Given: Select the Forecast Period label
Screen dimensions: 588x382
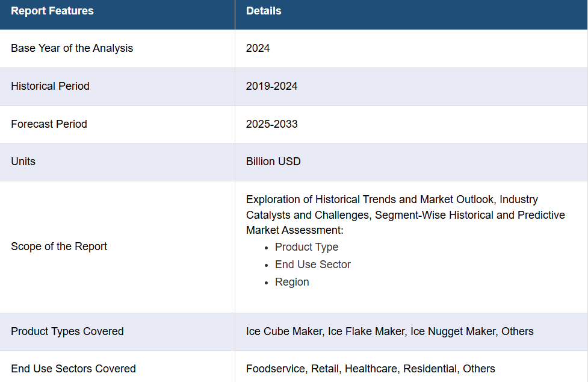Looking at the screenshot, I should [x=49, y=124].
